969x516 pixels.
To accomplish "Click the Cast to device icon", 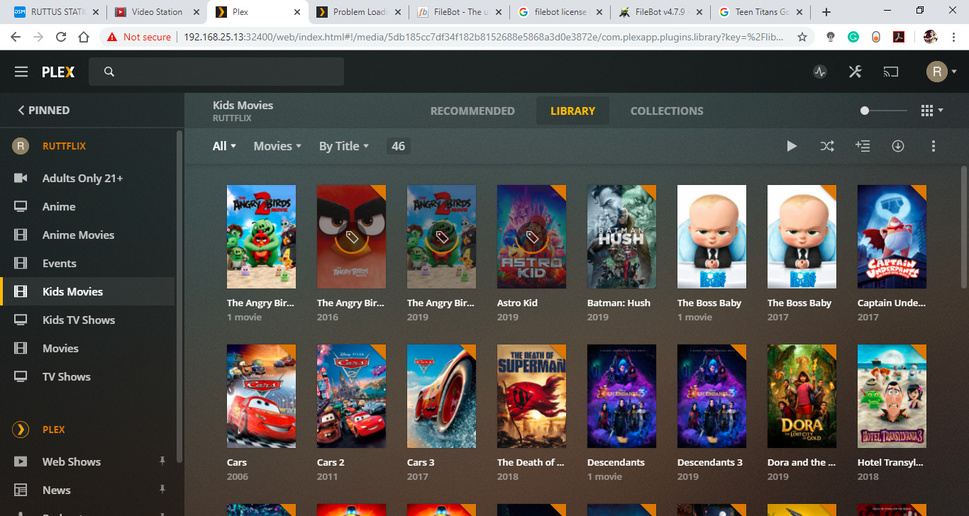I will pyautogui.click(x=891, y=72).
